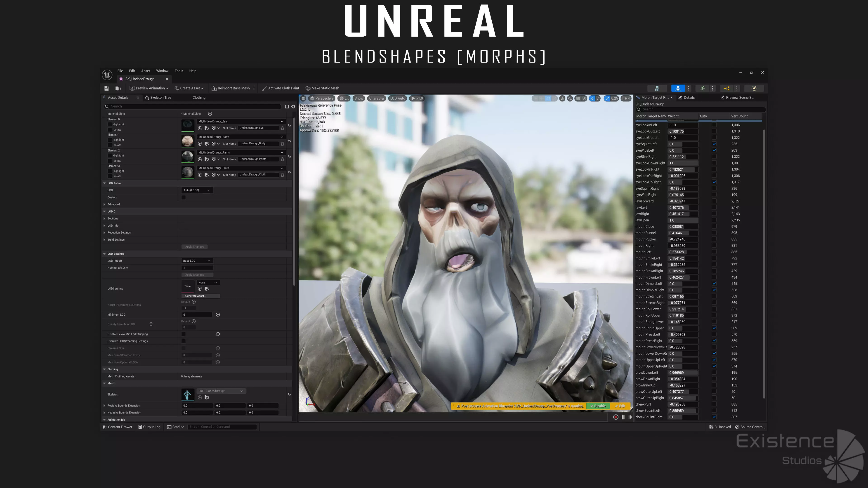Toggle coordinate system world/local icon
868x488 pixels.
[x=562, y=98]
